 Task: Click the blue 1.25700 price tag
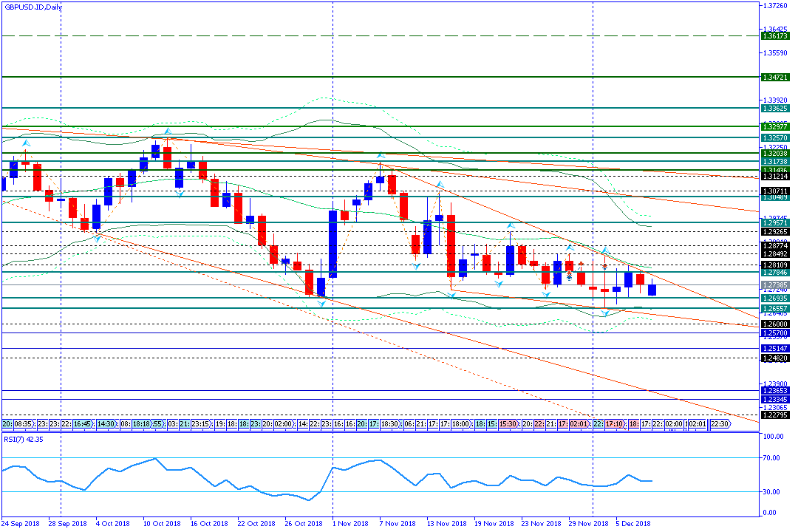[x=775, y=333]
